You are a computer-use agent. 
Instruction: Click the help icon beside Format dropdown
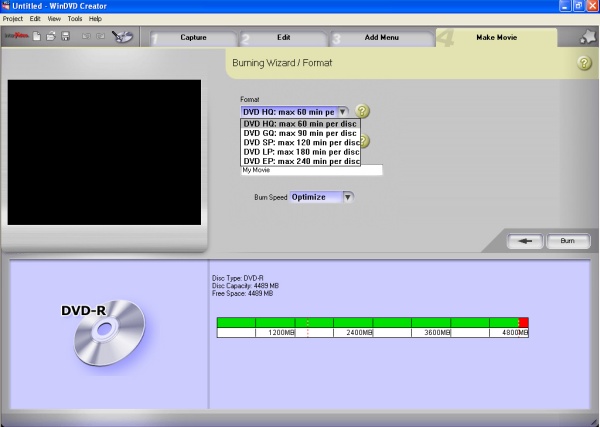[362, 112]
